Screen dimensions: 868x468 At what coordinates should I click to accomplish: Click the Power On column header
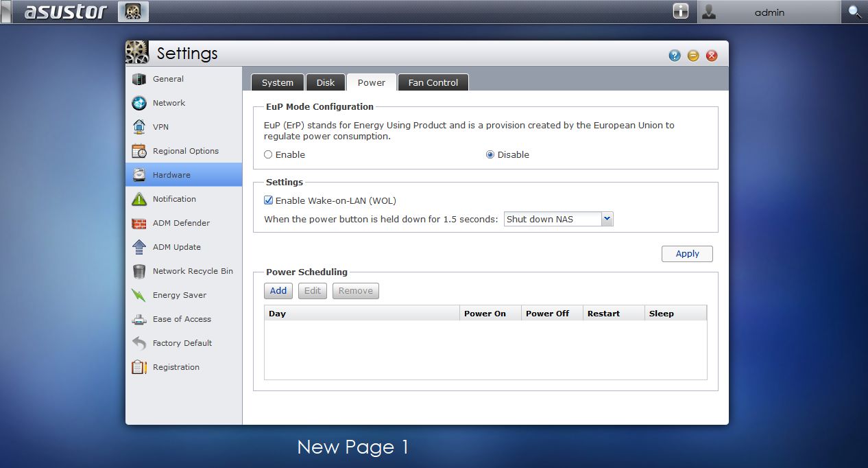click(x=490, y=314)
